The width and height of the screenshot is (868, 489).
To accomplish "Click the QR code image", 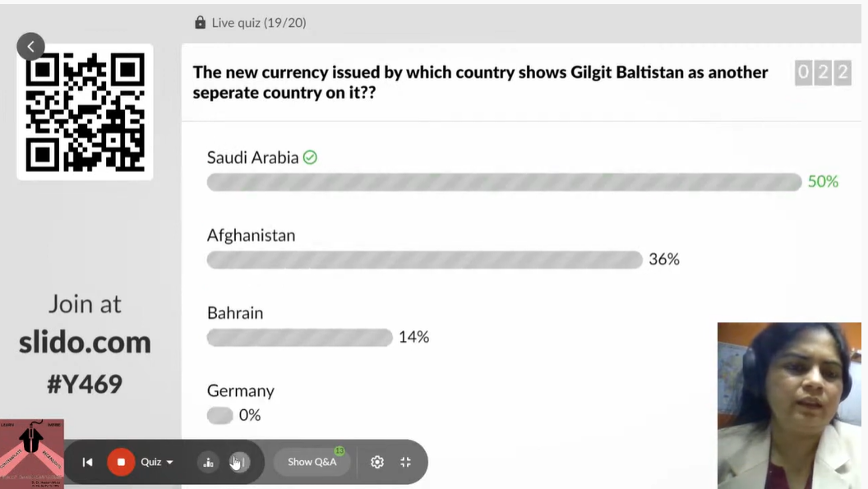I will [85, 112].
